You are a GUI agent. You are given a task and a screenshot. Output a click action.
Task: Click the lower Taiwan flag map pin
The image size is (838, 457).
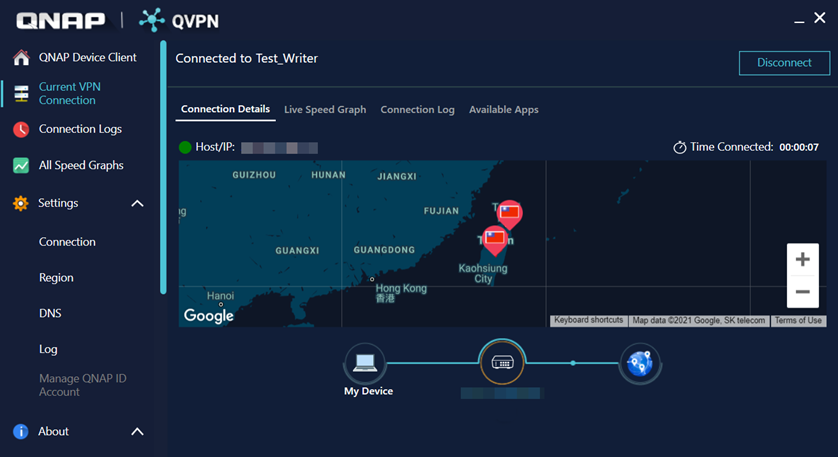[x=494, y=239]
